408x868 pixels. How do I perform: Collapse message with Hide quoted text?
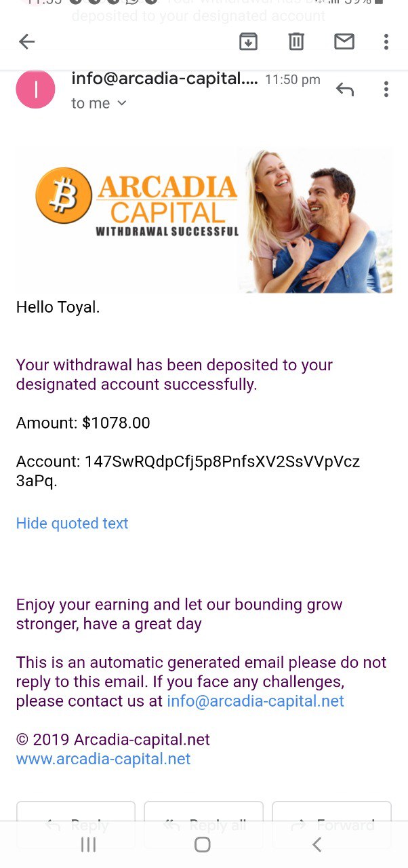click(72, 524)
